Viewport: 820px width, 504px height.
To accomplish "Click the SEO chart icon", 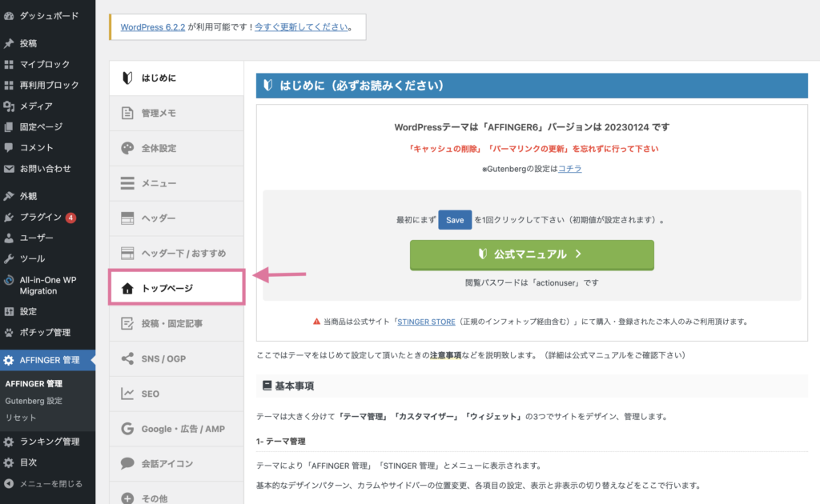I will (x=127, y=394).
